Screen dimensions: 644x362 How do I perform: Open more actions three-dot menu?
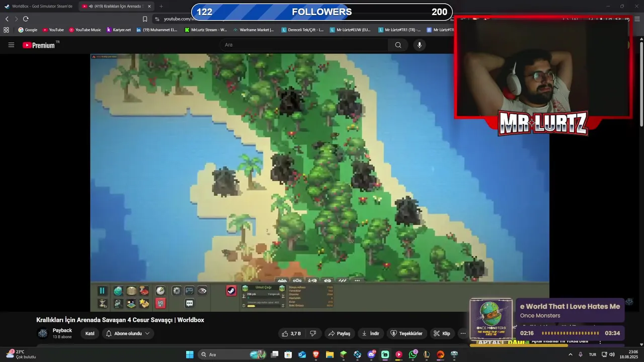point(463,333)
